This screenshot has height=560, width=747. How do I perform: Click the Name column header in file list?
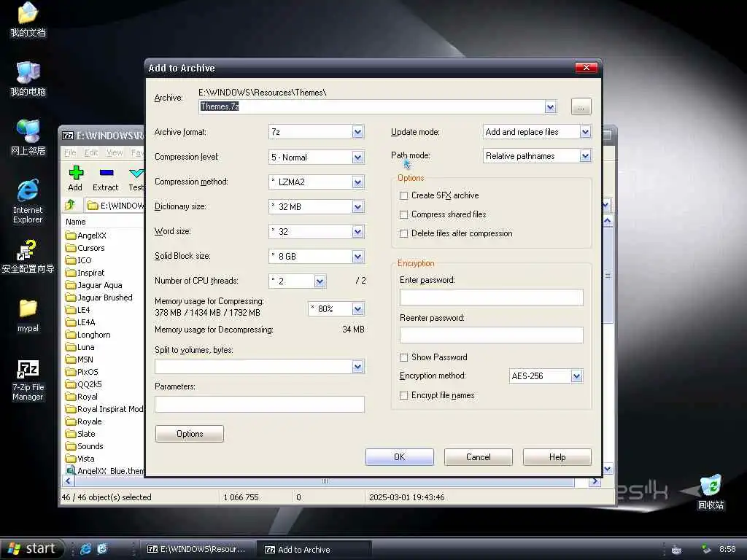(x=102, y=222)
